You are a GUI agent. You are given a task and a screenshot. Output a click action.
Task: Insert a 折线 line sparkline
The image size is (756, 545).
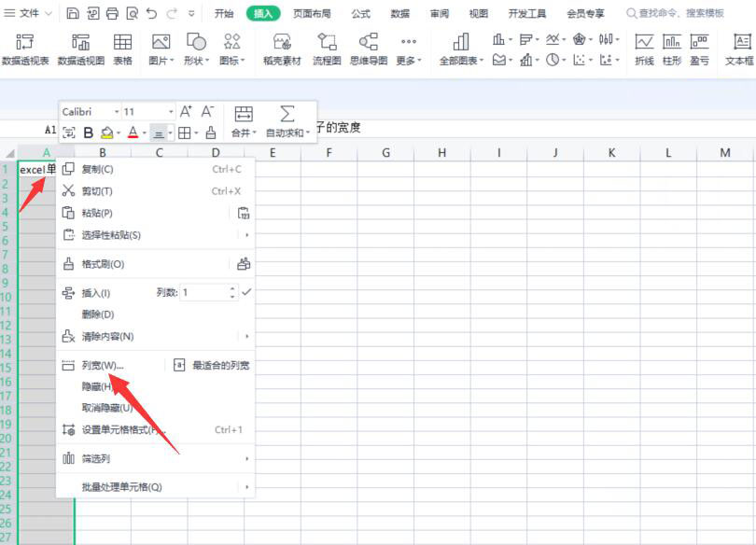point(645,47)
